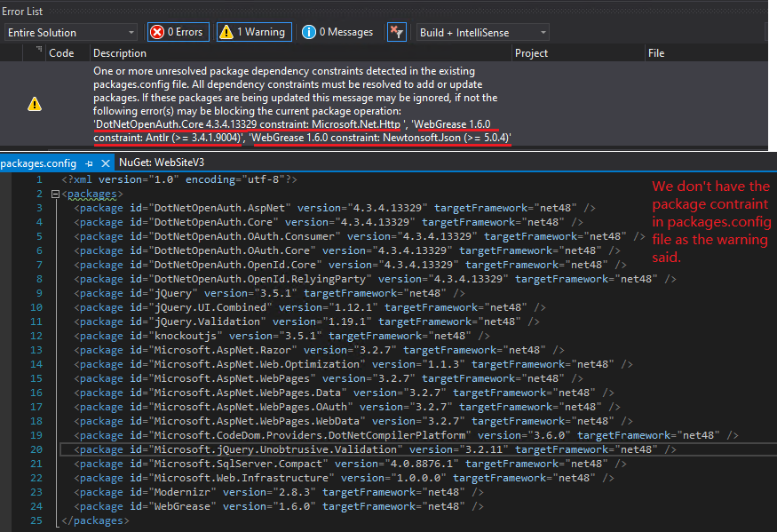This screenshot has width=777, height=532.
Task: Pin the packages.config tab
Action: coord(89,163)
